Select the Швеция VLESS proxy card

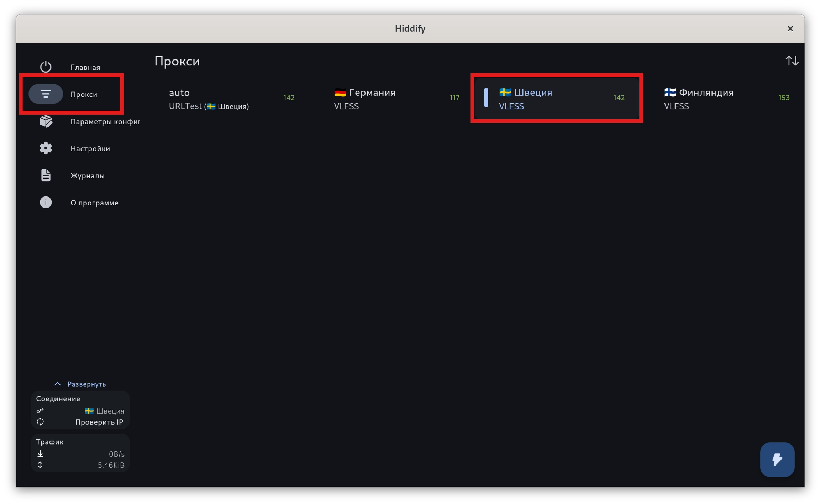coord(557,99)
